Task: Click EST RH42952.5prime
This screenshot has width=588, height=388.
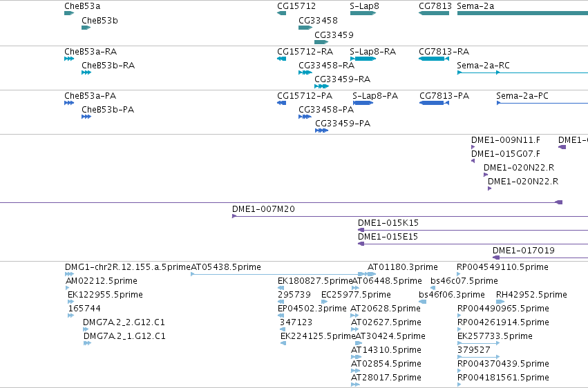Action: (x=531, y=295)
